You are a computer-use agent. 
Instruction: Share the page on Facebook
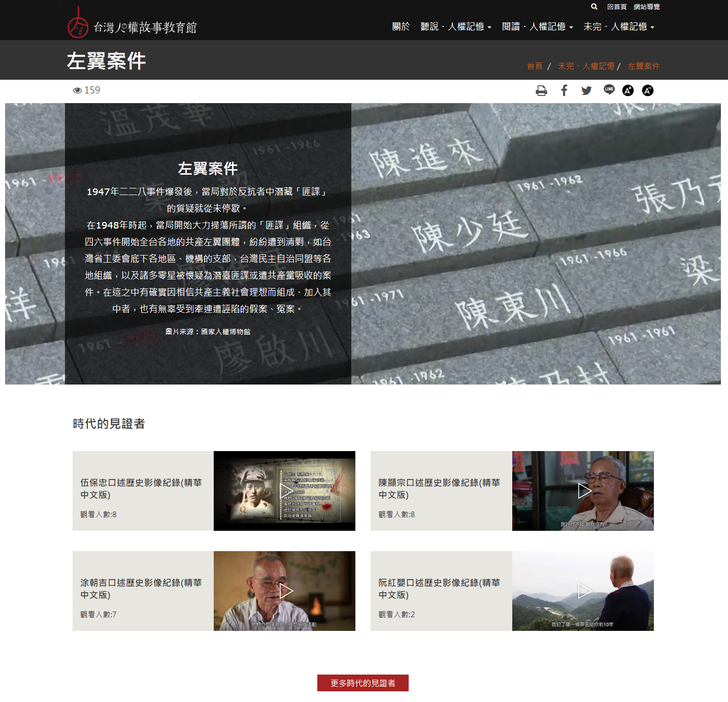[x=564, y=90]
